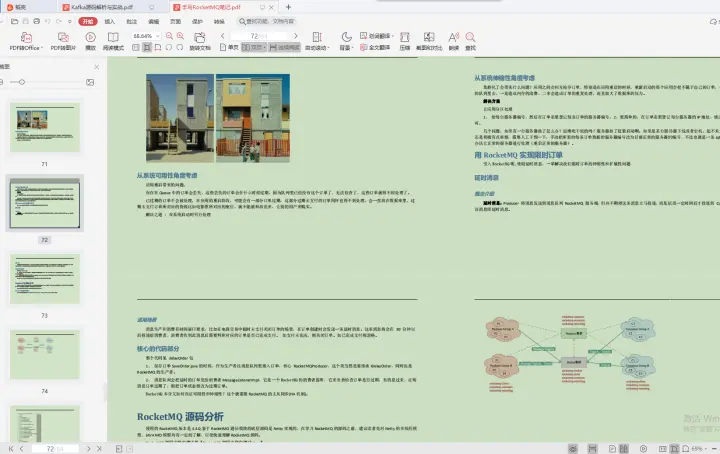Toggle single-page layout in status bar
Screen dimensions: 720x454
612,448
